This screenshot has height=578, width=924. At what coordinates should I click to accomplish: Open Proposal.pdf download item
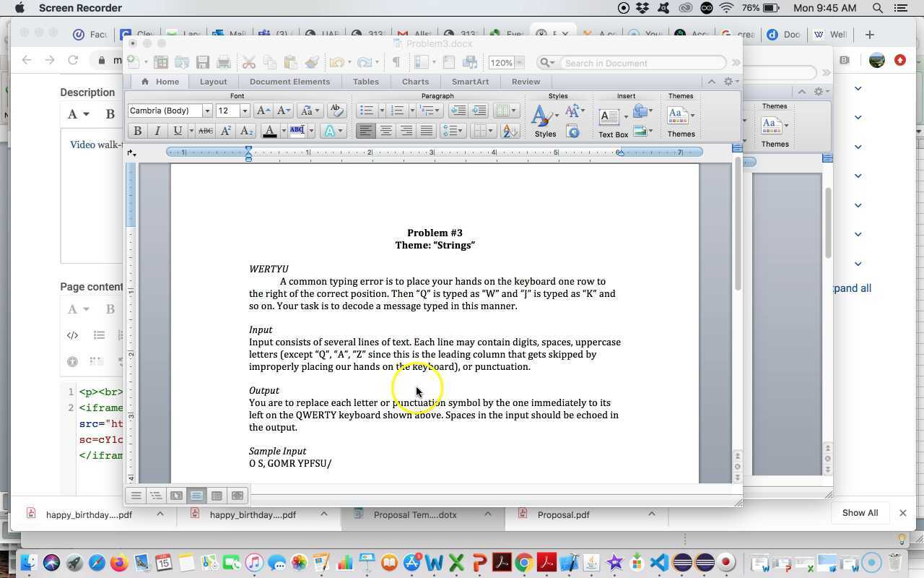point(563,514)
